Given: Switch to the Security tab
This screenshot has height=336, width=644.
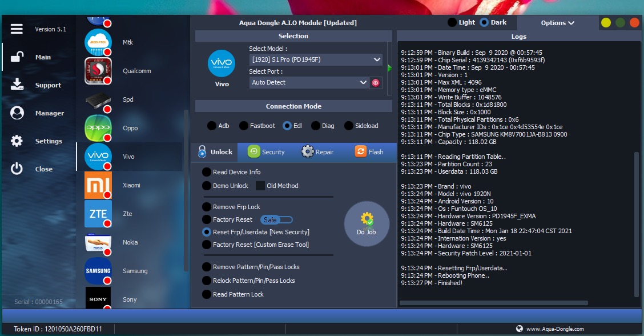Looking at the screenshot, I should (266, 152).
